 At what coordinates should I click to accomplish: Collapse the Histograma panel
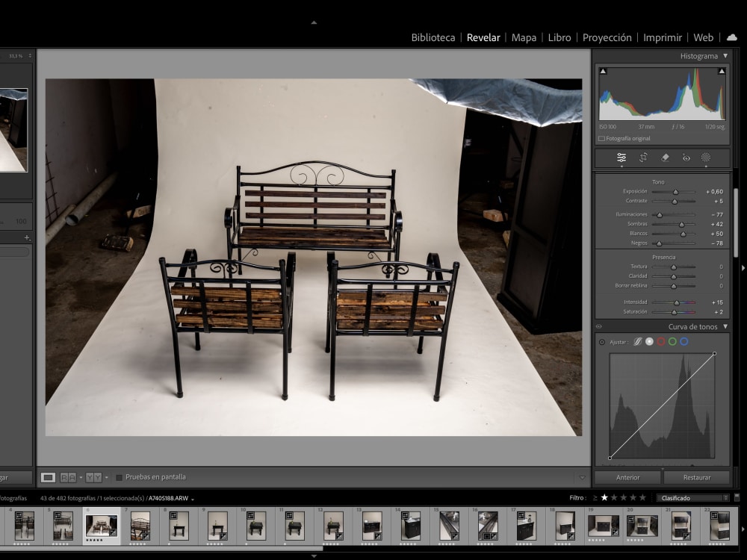point(725,56)
